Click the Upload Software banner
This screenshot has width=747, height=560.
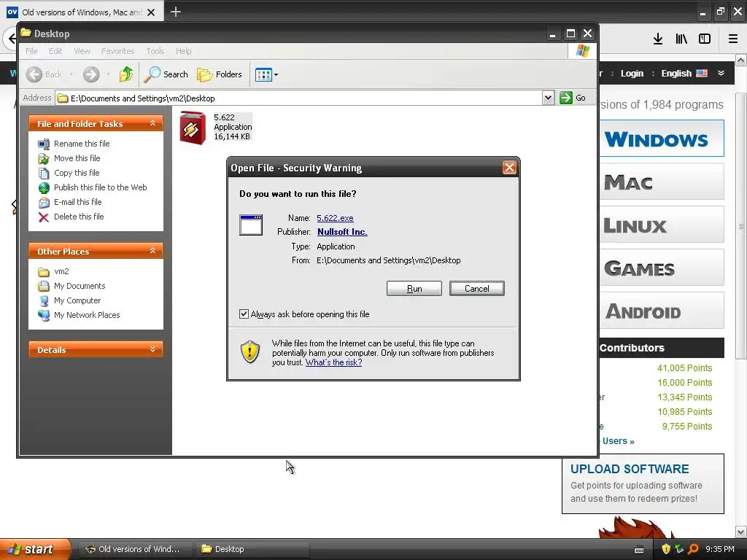click(643, 483)
